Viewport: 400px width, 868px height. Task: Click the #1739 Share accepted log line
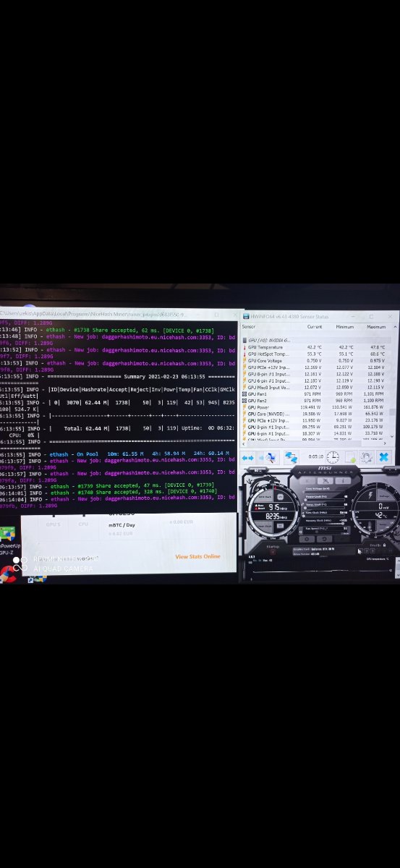[107, 486]
